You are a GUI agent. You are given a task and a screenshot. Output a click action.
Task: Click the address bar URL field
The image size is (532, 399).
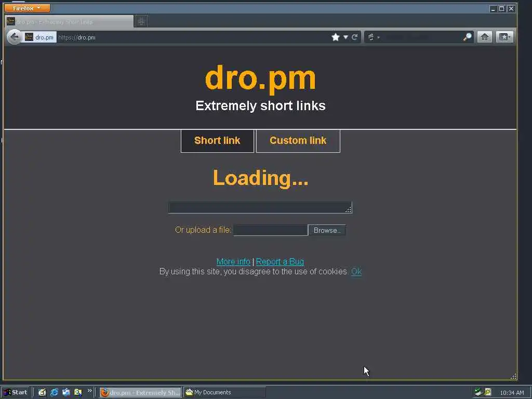[193, 37]
